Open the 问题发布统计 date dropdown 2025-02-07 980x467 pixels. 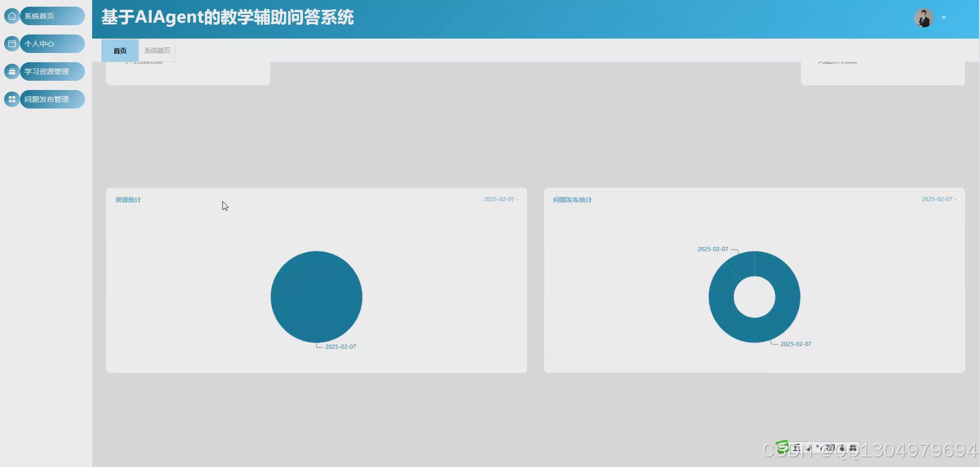coord(938,199)
